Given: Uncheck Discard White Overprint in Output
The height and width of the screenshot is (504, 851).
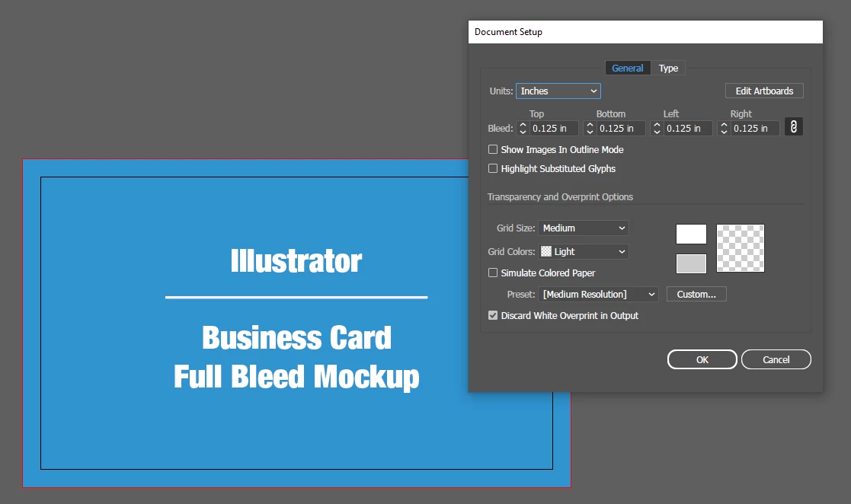Looking at the screenshot, I should click(x=493, y=315).
